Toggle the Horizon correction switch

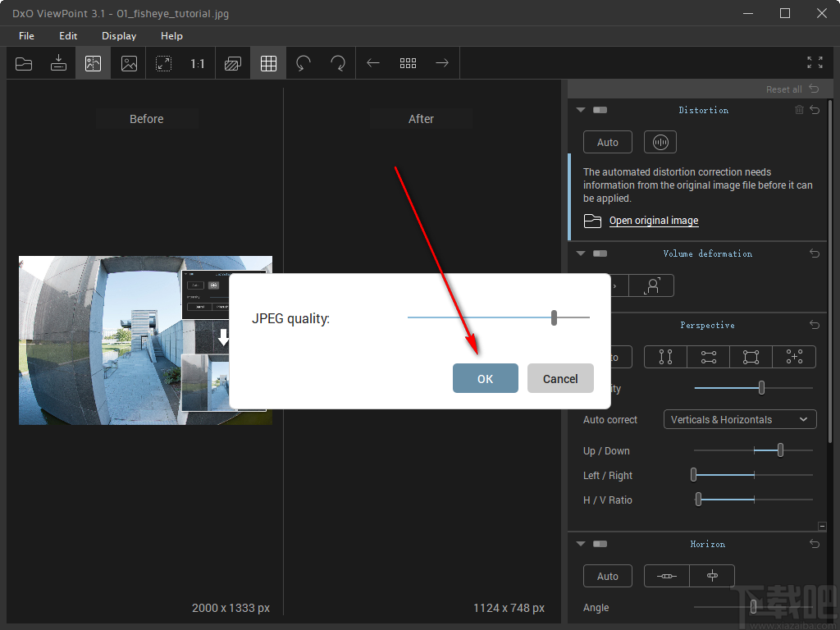(600, 544)
